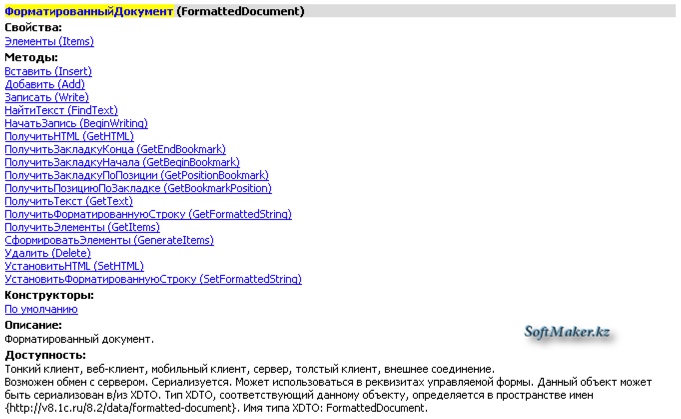The image size is (681, 419).
Task: Click the http://v8.1c.ru/8.2/data/formatted-document namespace text
Action: (x=122, y=409)
